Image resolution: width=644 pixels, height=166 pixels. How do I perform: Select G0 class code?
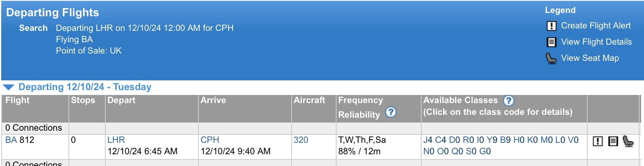click(485, 151)
